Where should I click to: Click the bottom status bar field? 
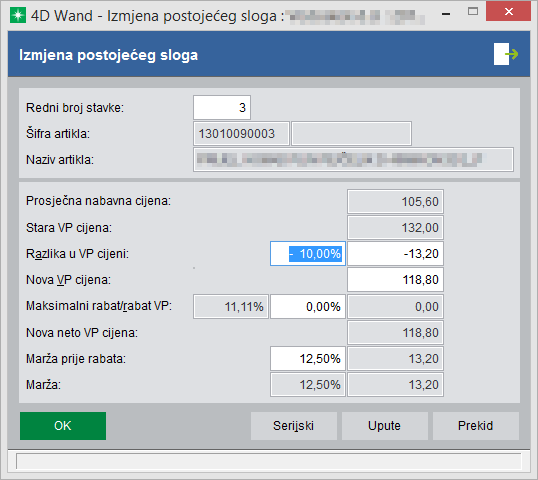(x=269, y=461)
